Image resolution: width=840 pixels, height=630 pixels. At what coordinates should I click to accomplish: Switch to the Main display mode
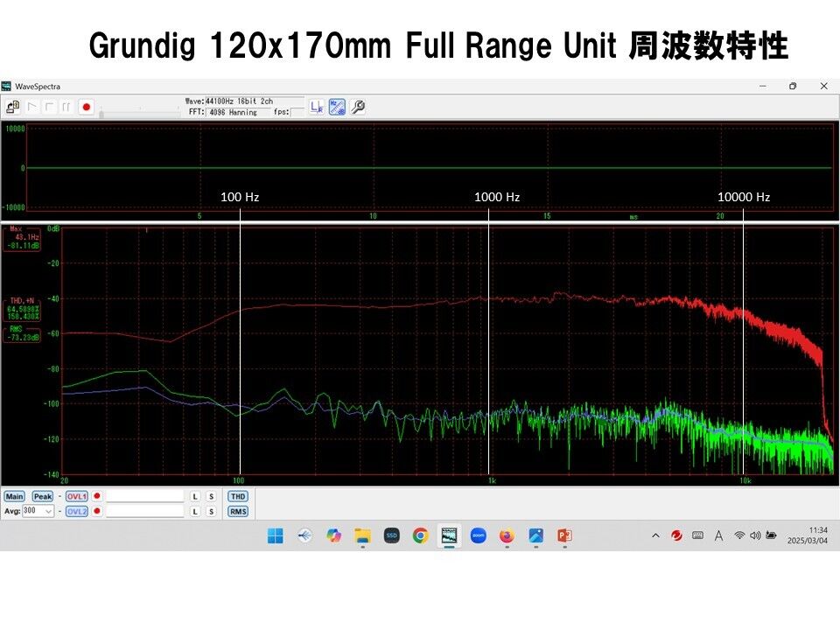point(15,496)
